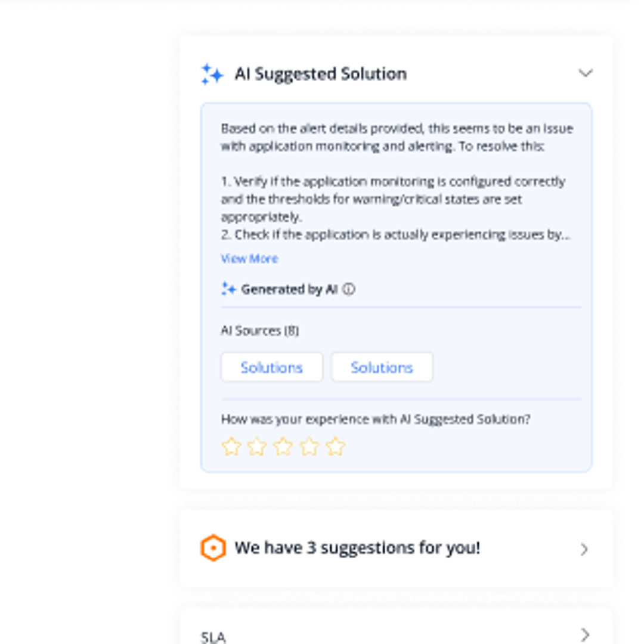
Task: Click the first star in the rating row
Action: coord(231,446)
